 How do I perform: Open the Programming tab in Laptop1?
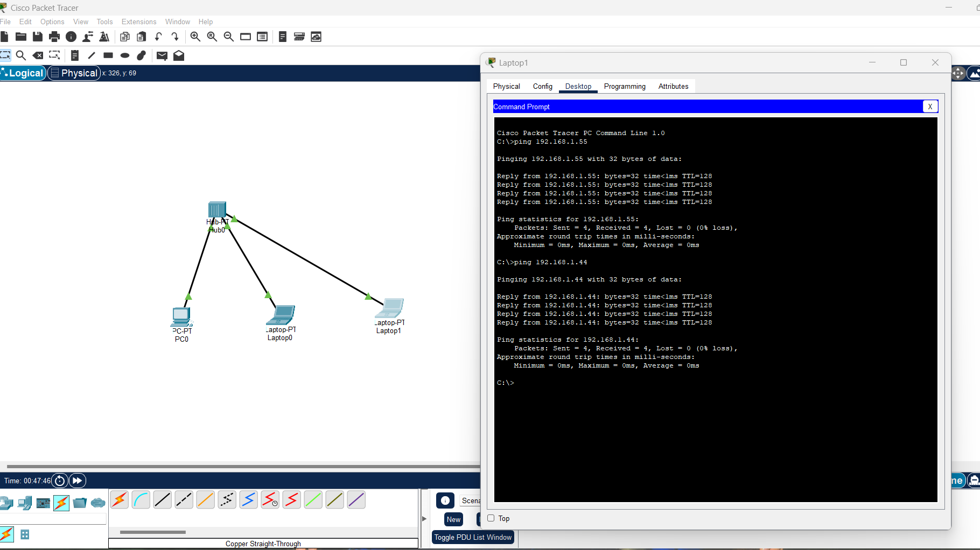point(625,86)
